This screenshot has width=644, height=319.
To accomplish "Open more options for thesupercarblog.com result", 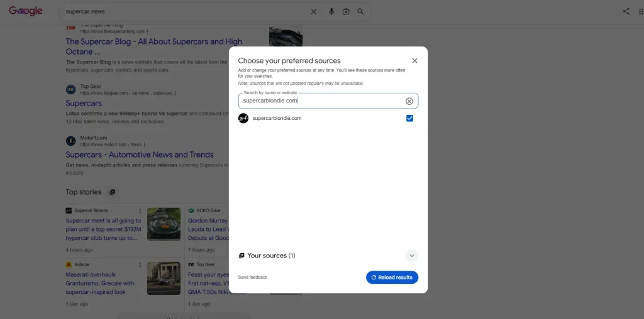I will (147, 31).
